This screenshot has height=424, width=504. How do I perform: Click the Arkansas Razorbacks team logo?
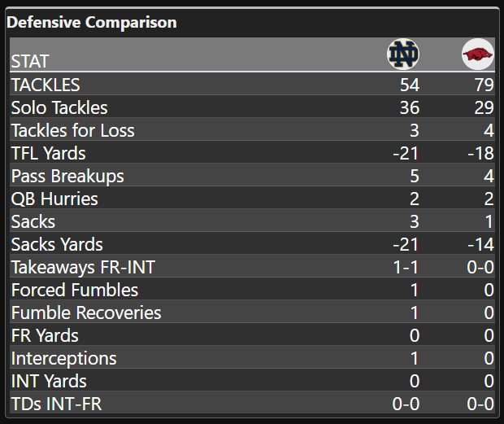tap(477, 55)
